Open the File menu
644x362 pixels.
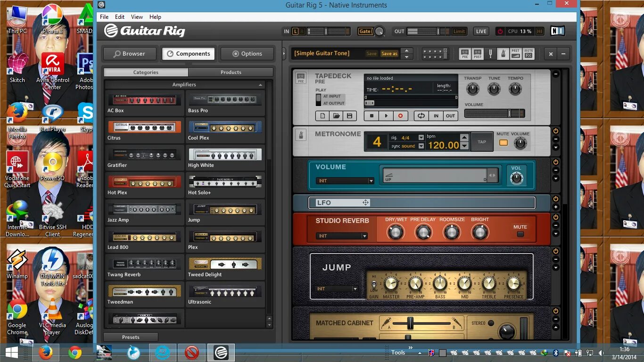[104, 16]
